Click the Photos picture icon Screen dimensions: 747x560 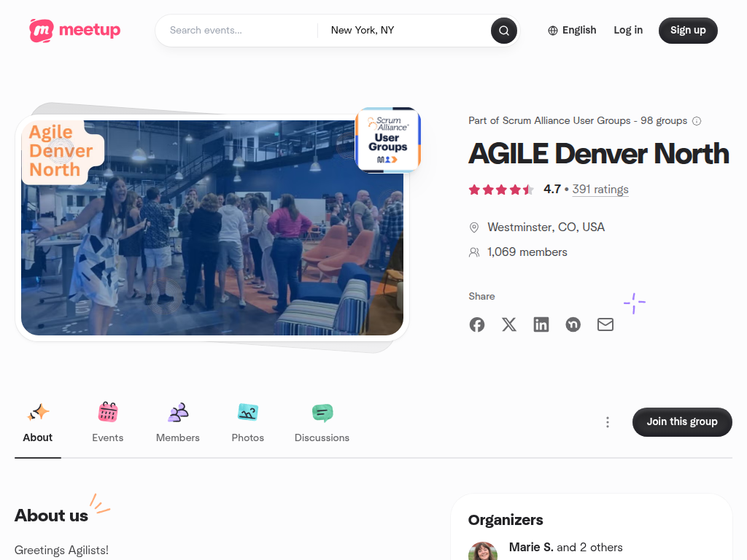tap(248, 413)
